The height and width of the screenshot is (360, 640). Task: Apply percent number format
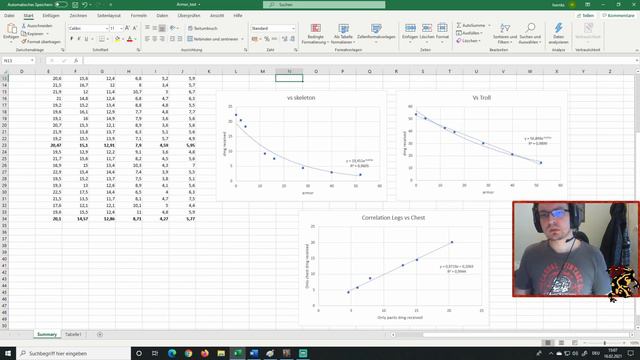(267, 39)
